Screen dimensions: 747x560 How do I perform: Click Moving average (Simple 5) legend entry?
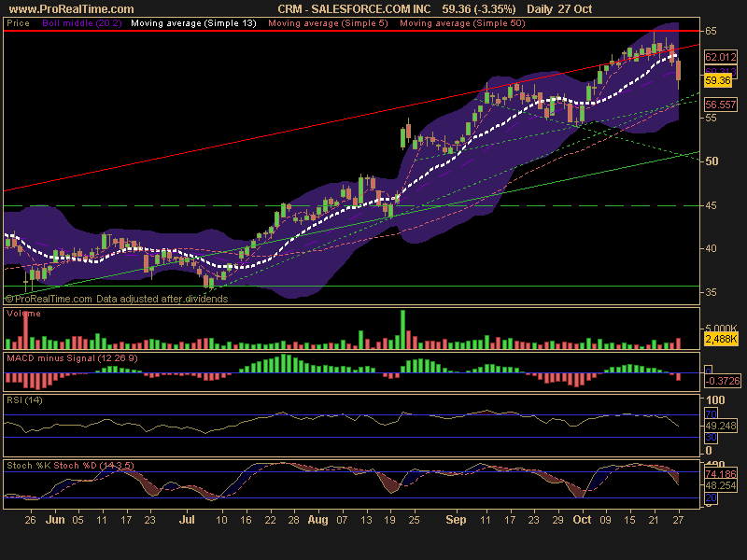(x=328, y=23)
